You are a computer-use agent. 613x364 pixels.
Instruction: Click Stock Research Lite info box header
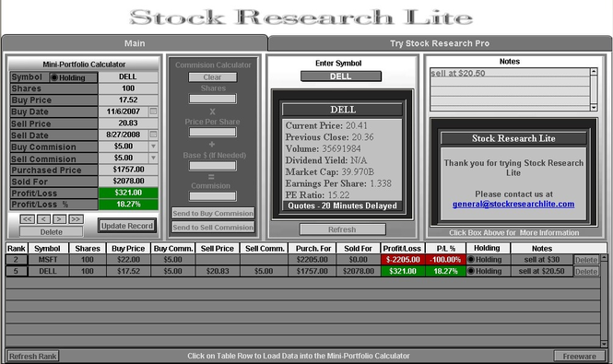[x=513, y=138]
